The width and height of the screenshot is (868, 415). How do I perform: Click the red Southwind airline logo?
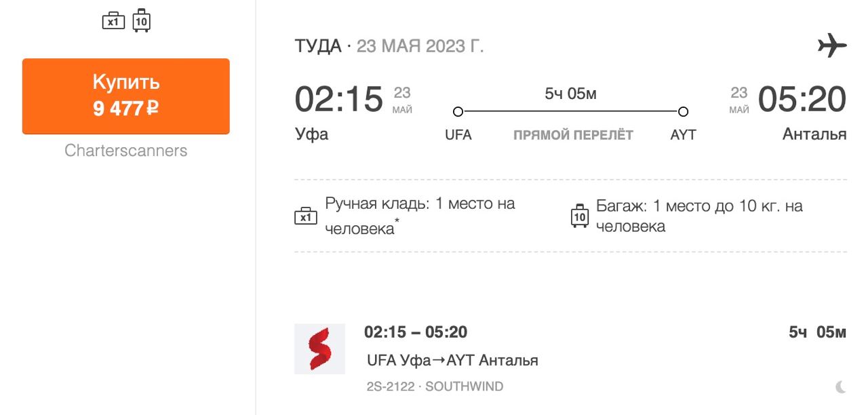(x=319, y=349)
